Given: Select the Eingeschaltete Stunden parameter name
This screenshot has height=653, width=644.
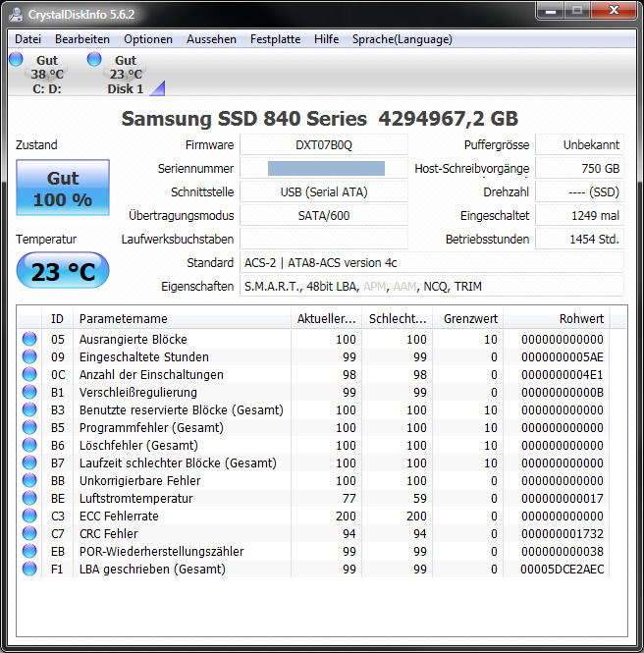Looking at the screenshot, I should [x=144, y=356].
